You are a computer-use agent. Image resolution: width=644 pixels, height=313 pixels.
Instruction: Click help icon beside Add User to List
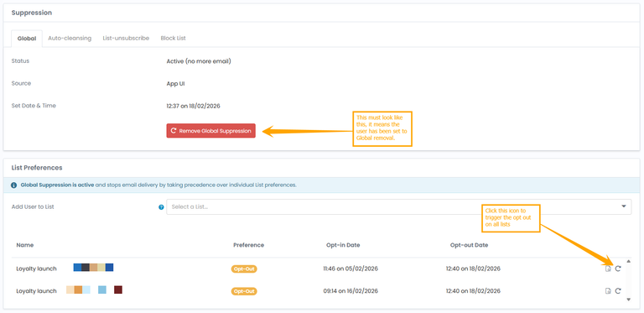tap(161, 207)
